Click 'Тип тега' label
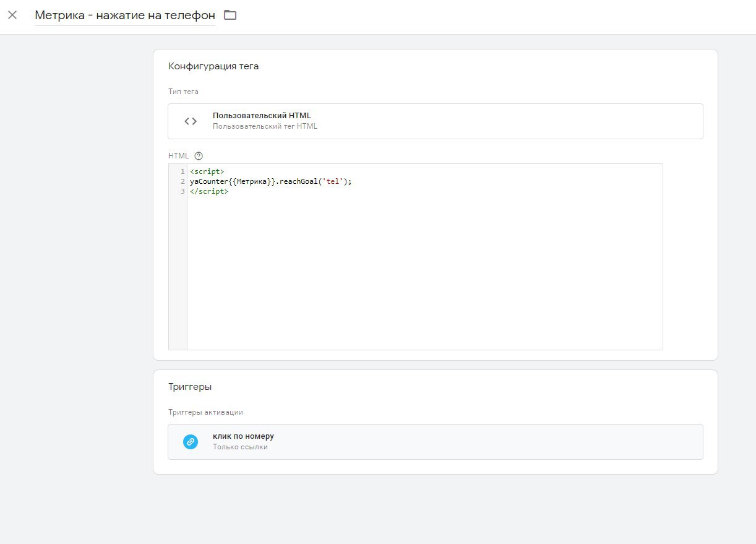This screenshot has width=756, height=544. pyautogui.click(x=183, y=92)
